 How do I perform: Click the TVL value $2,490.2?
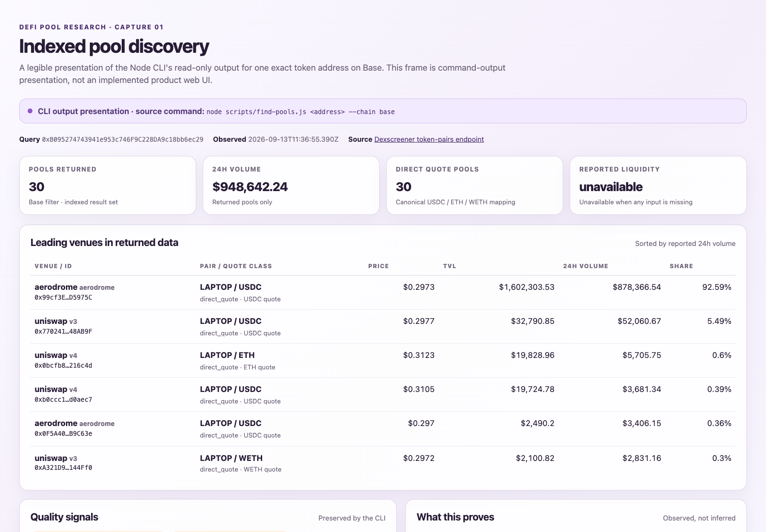point(537,423)
